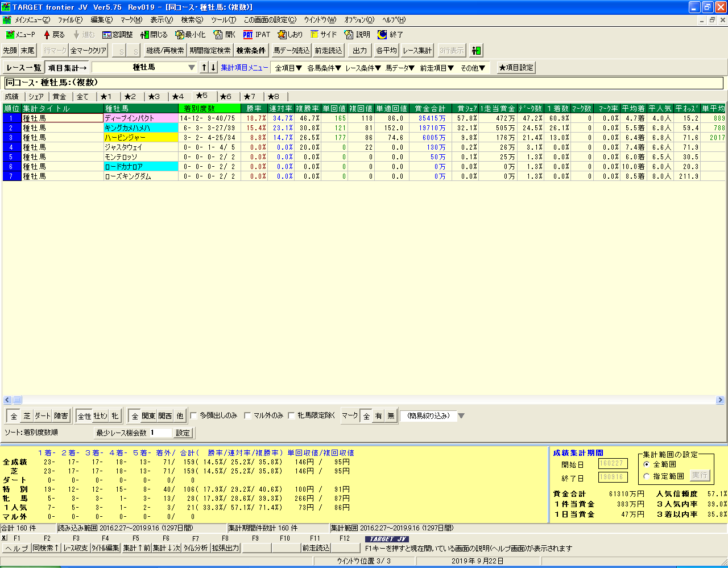Toggle the マル外のみ checkbox
728x568 pixels.
coord(247,416)
